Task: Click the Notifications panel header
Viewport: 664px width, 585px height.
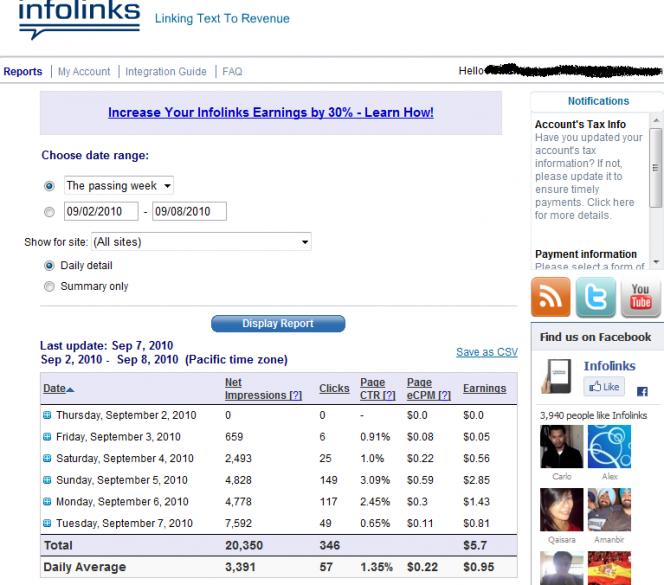Action: coord(598,101)
